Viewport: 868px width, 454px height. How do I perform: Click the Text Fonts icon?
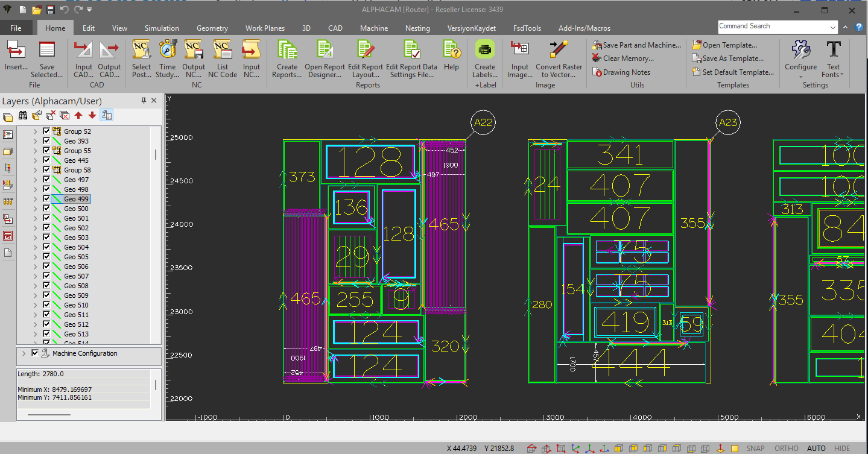[834, 49]
